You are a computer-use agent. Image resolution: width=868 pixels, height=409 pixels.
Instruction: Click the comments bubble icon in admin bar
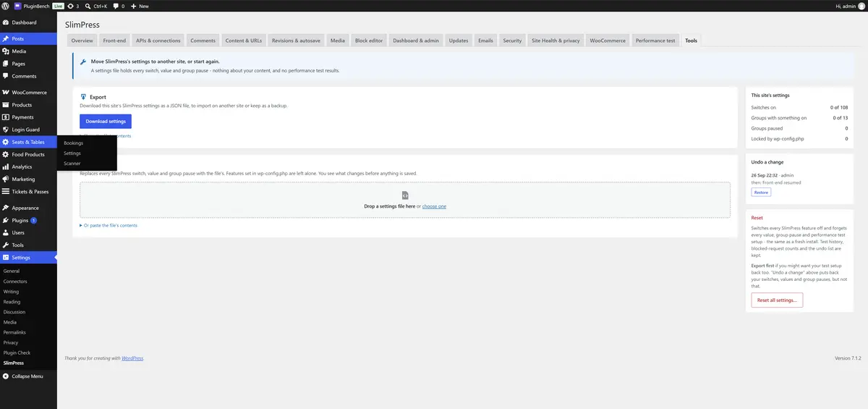point(116,6)
